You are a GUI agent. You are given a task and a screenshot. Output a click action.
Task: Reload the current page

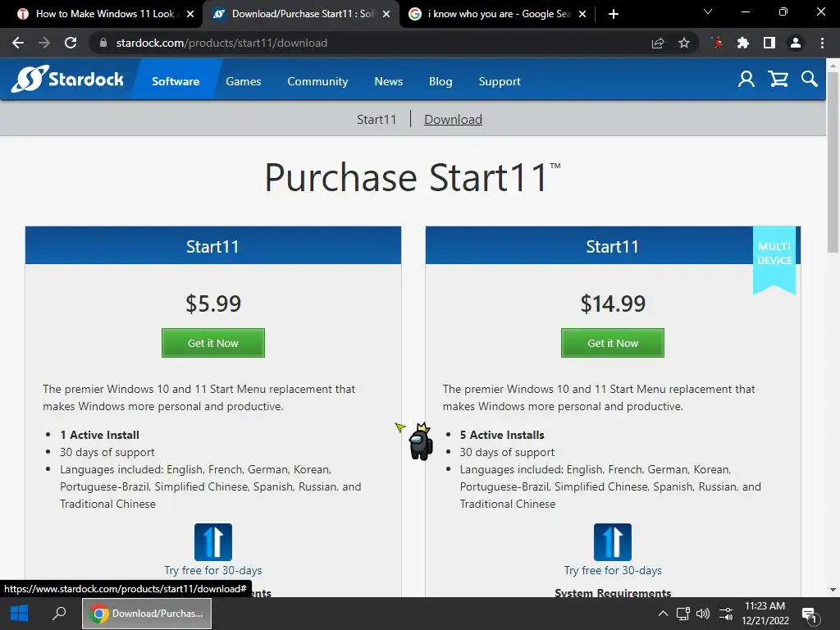tap(71, 43)
